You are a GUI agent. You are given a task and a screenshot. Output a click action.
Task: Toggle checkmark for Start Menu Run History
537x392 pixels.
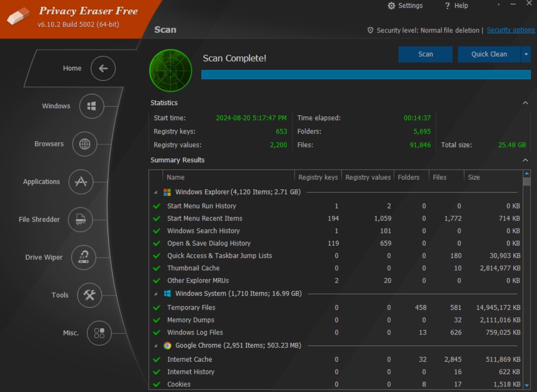click(157, 206)
